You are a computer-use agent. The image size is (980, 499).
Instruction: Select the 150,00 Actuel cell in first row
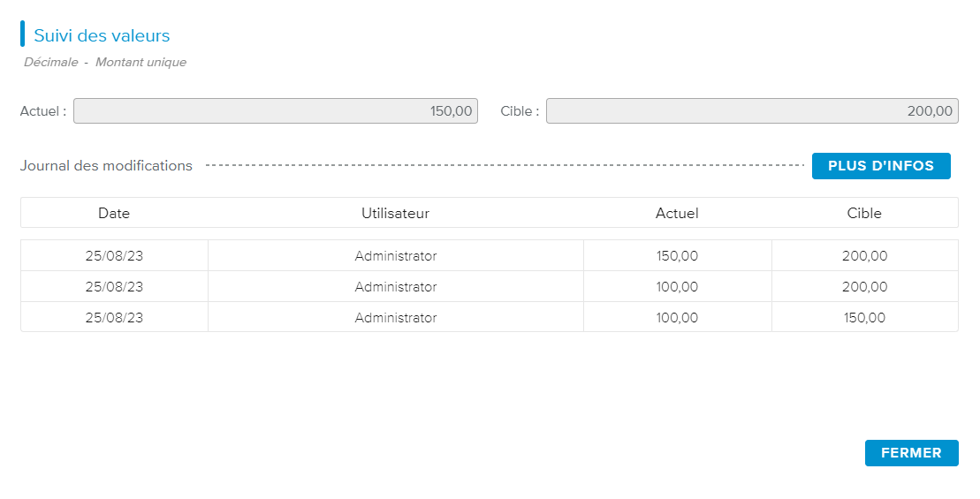(x=677, y=256)
